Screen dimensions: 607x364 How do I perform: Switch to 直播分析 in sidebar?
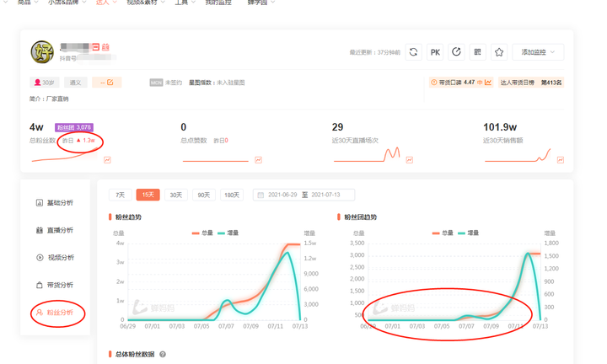point(55,230)
